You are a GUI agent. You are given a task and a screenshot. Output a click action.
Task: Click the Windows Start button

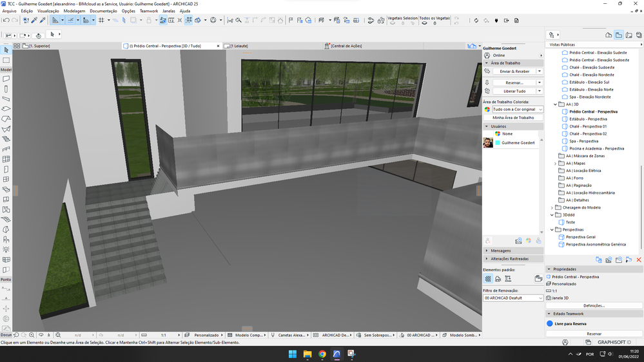292,354
